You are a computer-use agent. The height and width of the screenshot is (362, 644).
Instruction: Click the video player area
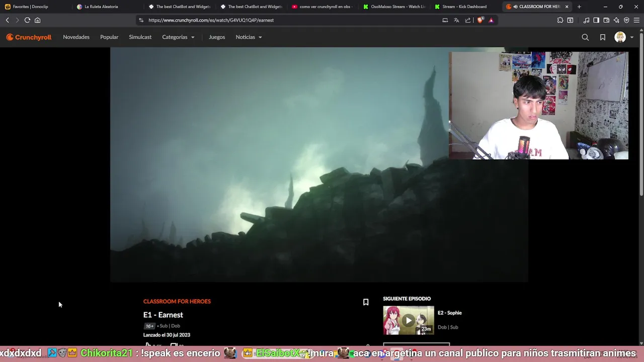tap(319, 164)
